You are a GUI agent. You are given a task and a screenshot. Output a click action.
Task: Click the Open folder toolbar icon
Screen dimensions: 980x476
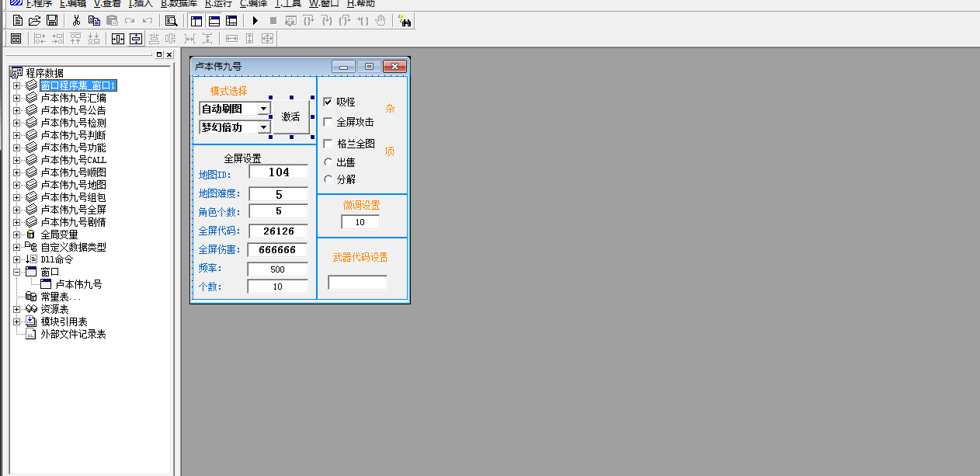click(35, 21)
